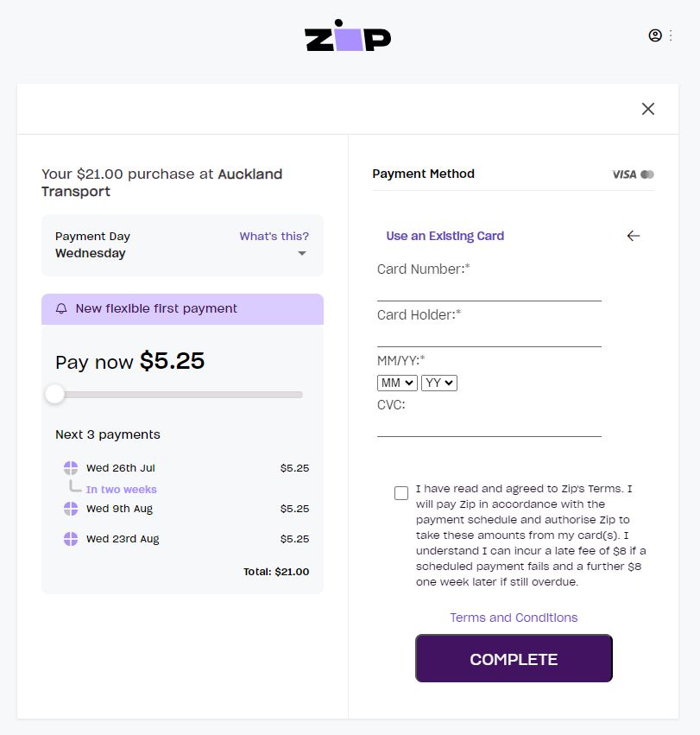
Task: Open the Terms and Conditions link
Action: coord(514,617)
